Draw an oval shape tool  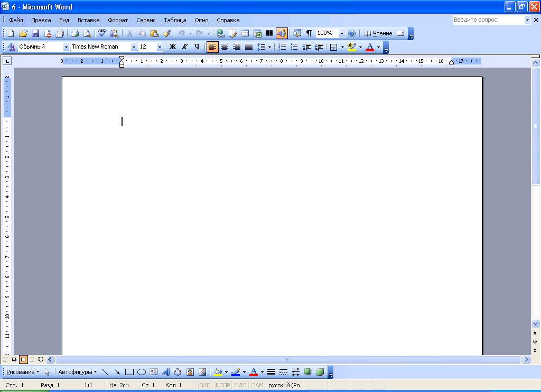[x=142, y=372]
